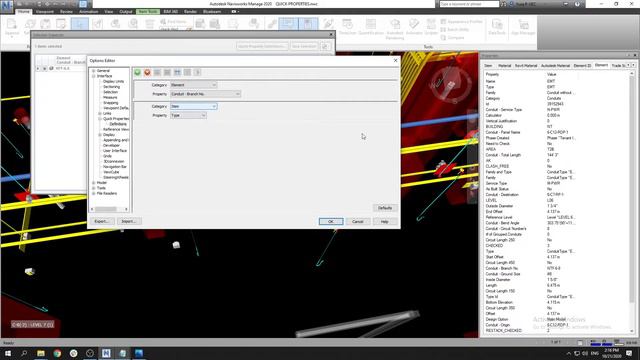
Task: Select Definitions under Quick Properties
Action: click(x=118, y=124)
